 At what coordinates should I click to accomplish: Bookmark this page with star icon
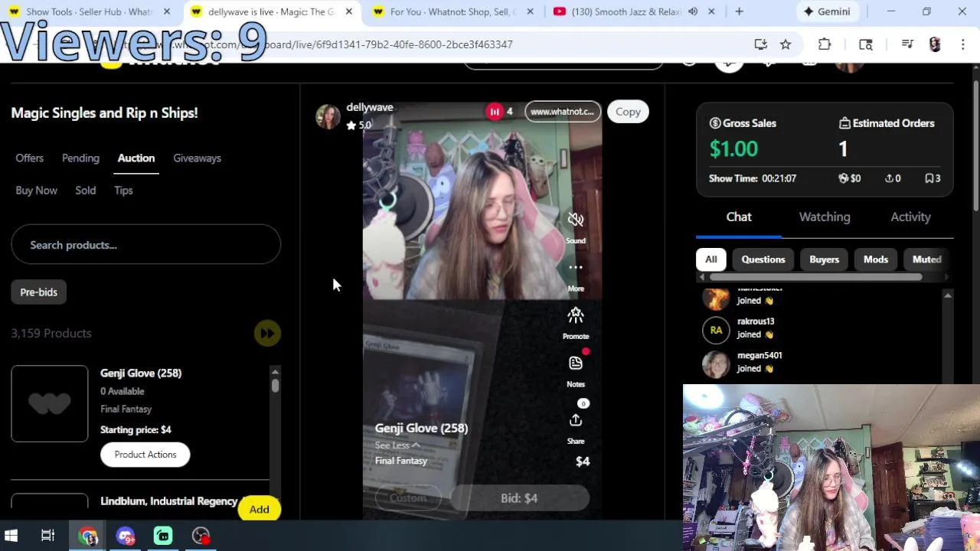coord(786,44)
